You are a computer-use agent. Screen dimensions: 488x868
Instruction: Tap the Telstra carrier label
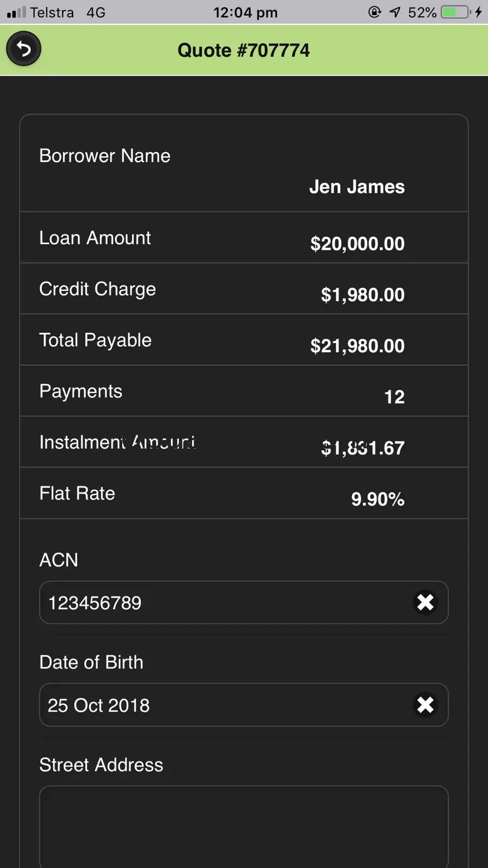(52, 13)
